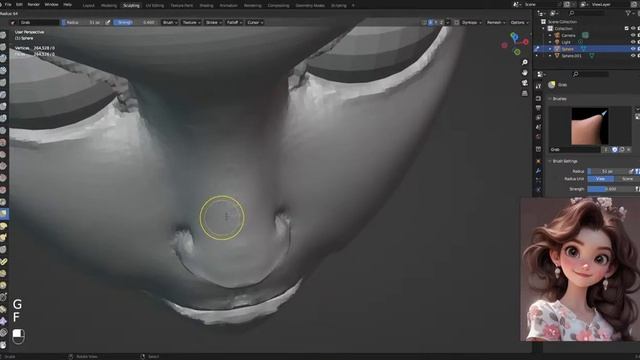Click the Grab brush preview thumbnail

click(590, 126)
